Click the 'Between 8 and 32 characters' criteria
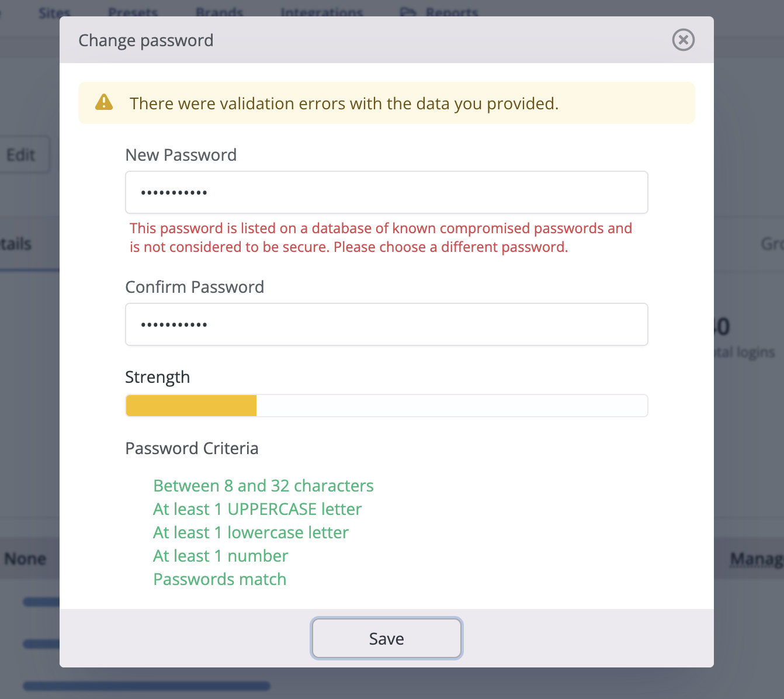784x699 pixels. [263, 486]
